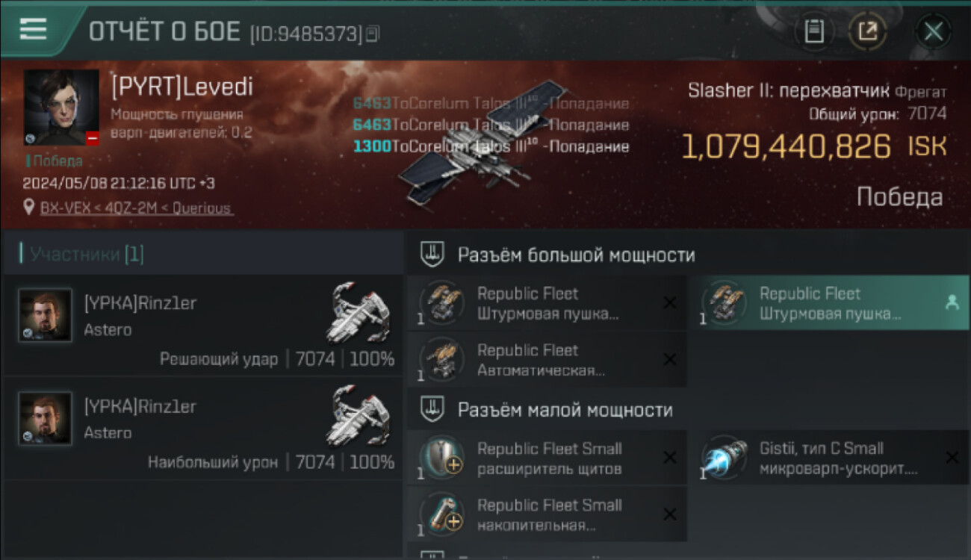Open the hamburger menu icon
Screen dimensions: 971x560
point(33,30)
